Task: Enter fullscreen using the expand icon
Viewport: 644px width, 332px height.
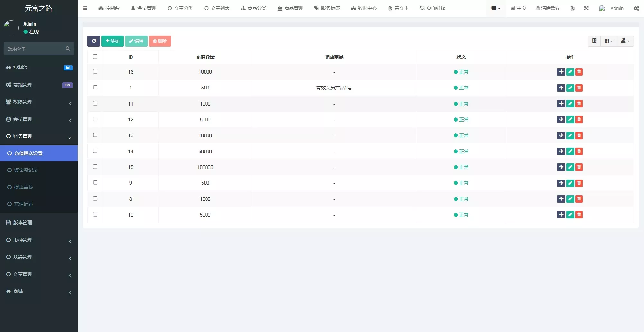Action: coord(586,8)
